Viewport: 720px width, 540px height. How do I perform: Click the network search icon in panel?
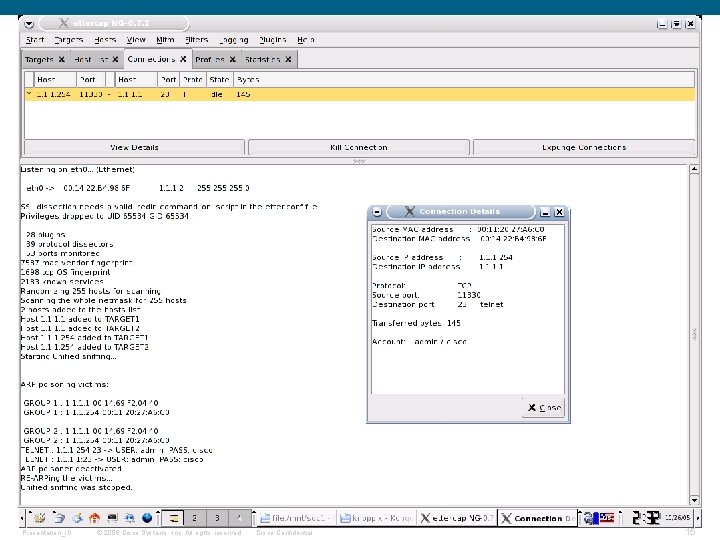point(129,518)
